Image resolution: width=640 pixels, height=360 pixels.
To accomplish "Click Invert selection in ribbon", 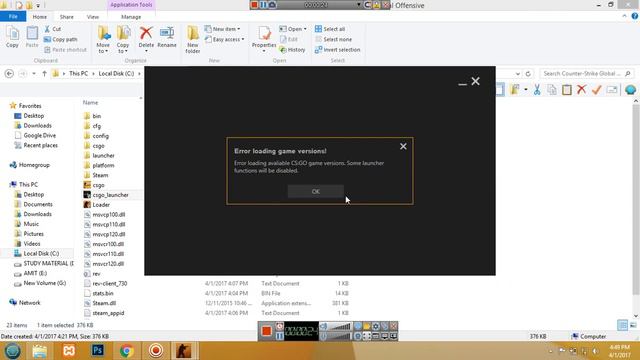I will (x=338, y=50).
